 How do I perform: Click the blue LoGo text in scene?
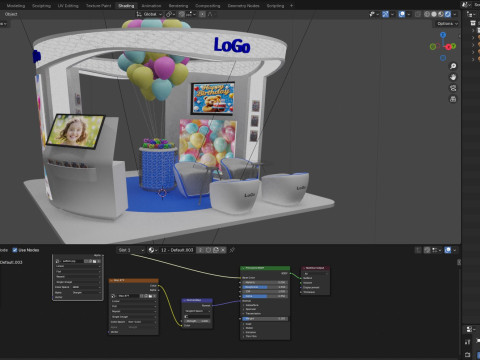[232, 45]
